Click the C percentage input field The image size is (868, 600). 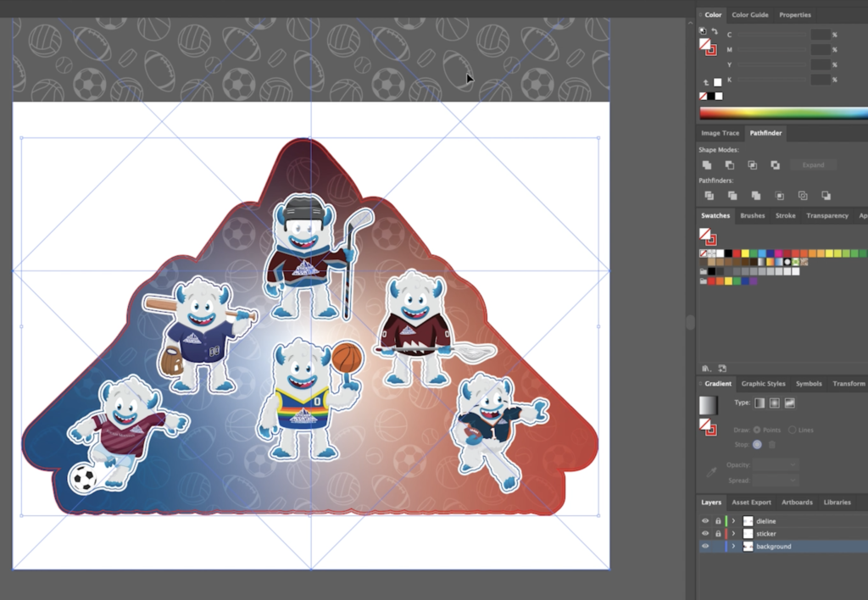click(x=821, y=34)
